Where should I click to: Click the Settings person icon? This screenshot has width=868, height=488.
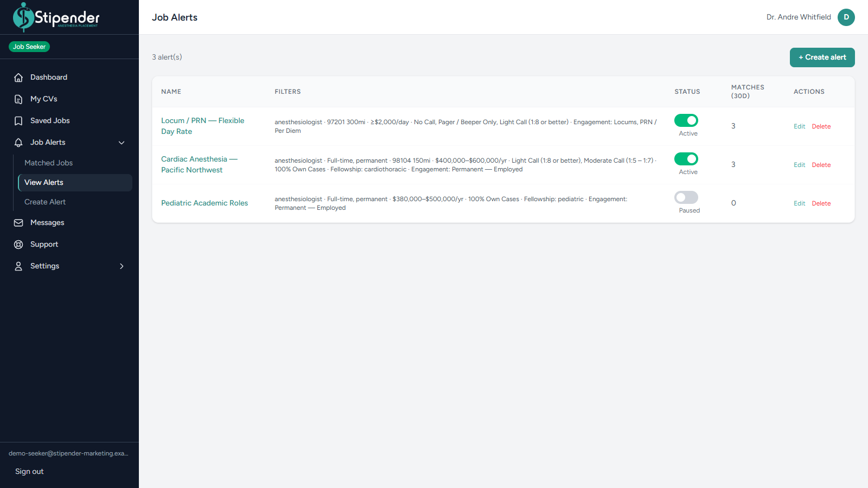coord(18,266)
